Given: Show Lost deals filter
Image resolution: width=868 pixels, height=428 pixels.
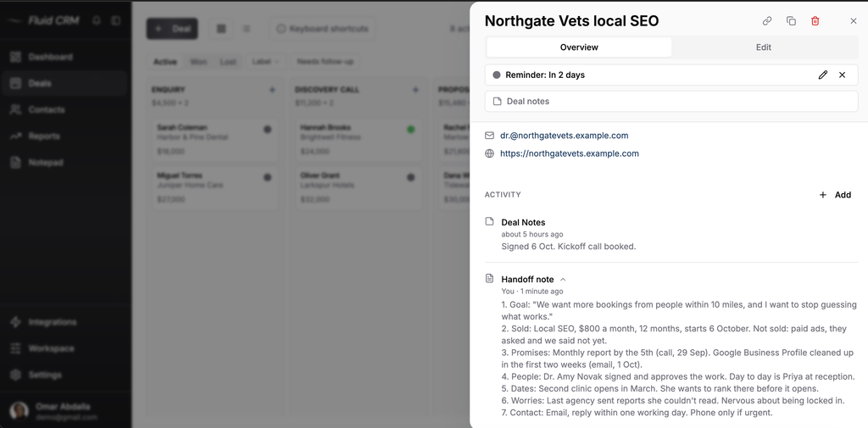Looking at the screenshot, I should pyautogui.click(x=228, y=62).
